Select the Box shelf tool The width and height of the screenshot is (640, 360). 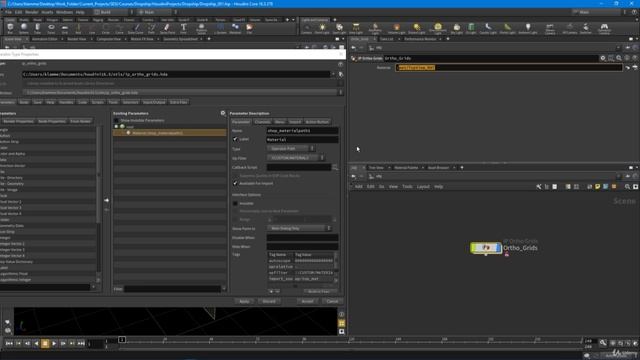tap(10, 29)
